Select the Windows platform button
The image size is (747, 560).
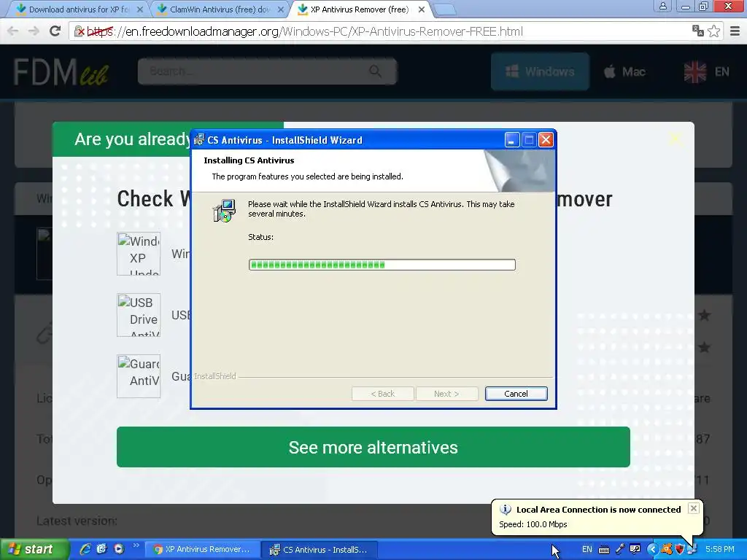(x=540, y=71)
